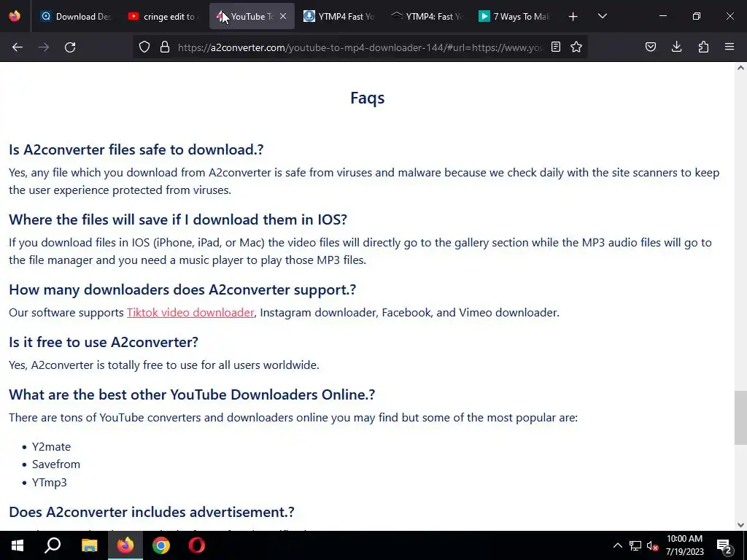Viewport: 747px width, 560px height.
Task: Click 'What are the best other YouTube Downloaders' heading
Action: [x=192, y=394]
